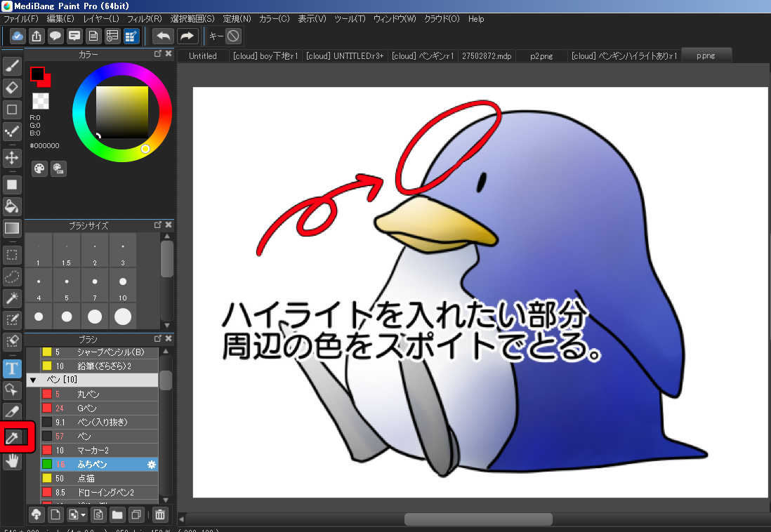Pick the Bucket fill tool
Image resolution: width=771 pixels, height=532 pixels.
pyautogui.click(x=12, y=206)
